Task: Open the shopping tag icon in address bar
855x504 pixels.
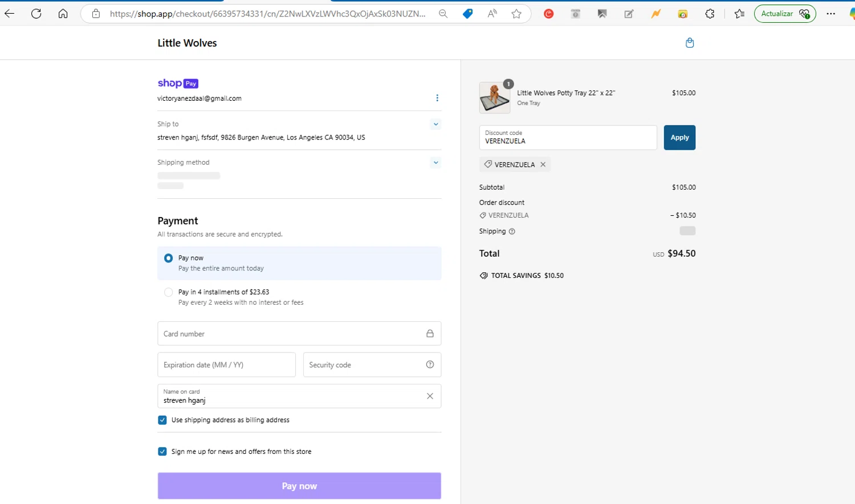Action: tap(467, 14)
